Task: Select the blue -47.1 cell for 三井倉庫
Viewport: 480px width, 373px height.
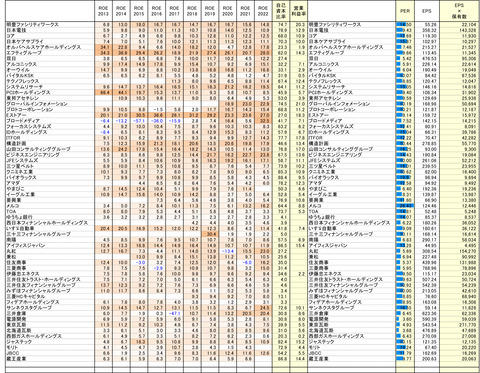Action: coord(174,313)
